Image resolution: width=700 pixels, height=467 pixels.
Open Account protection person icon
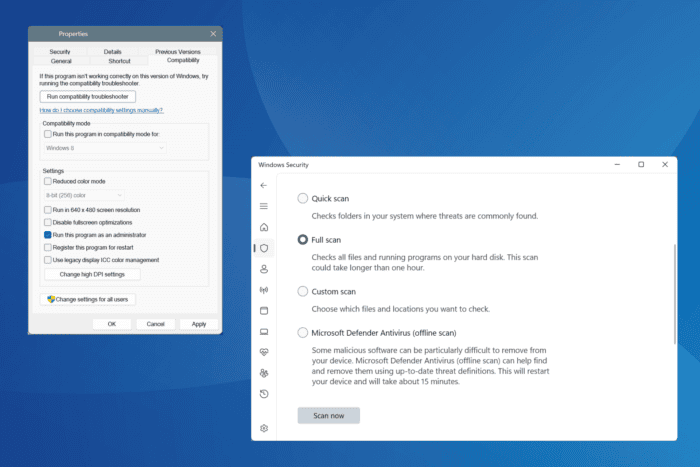264,269
